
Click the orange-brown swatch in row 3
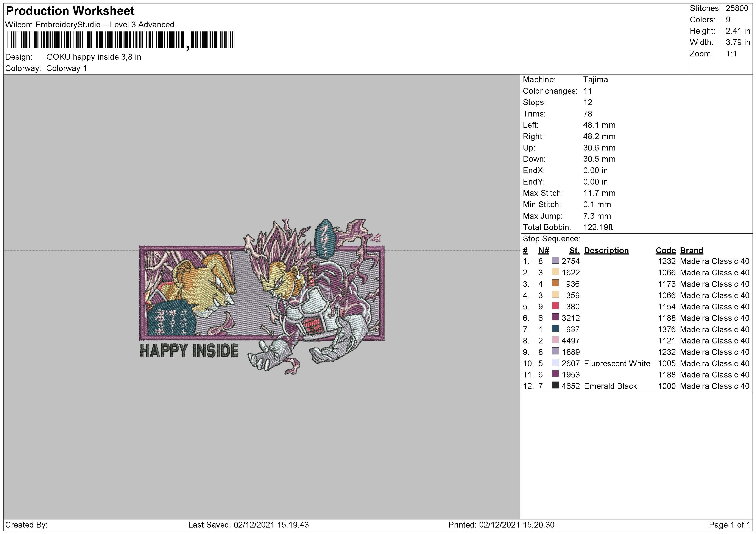(555, 283)
